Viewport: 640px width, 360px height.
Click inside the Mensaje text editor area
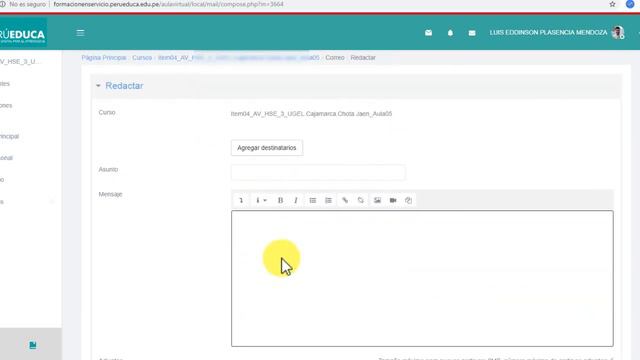coord(422,278)
